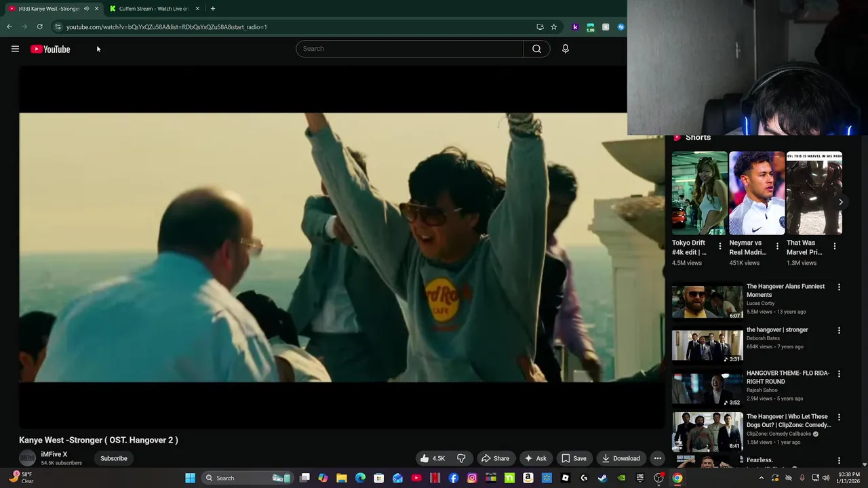The height and width of the screenshot is (488, 868).
Task: Subscribe to iMFive X channel
Action: pos(114,458)
